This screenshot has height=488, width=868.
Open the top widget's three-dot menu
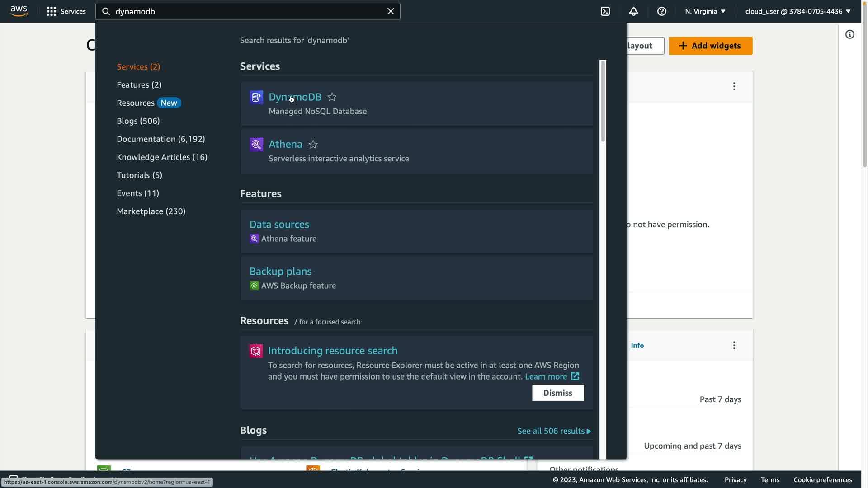pyautogui.click(x=734, y=86)
